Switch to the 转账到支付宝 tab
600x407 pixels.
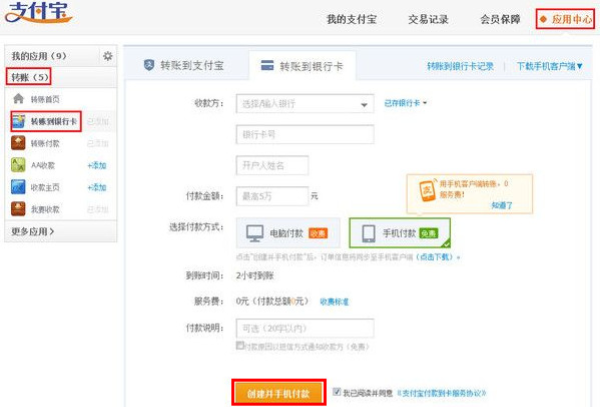click(184, 66)
